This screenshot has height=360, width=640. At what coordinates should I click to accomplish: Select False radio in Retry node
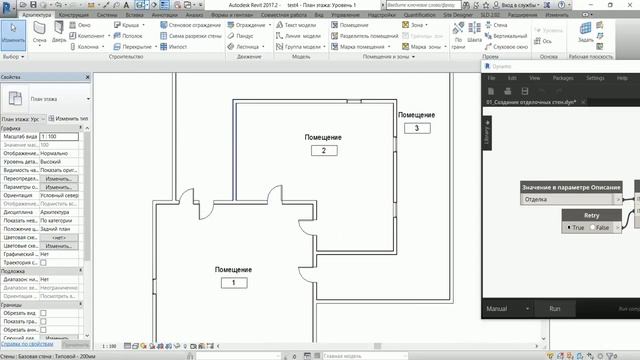point(593,227)
